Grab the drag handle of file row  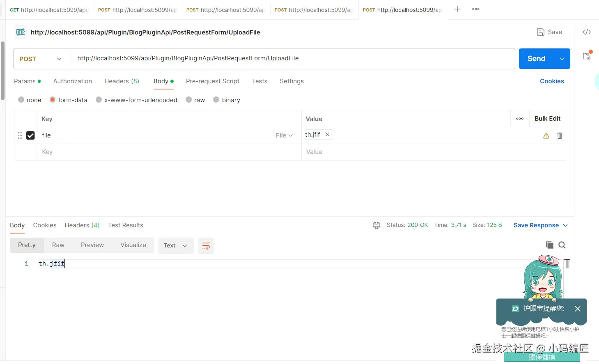pyautogui.click(x=20, y=135)
